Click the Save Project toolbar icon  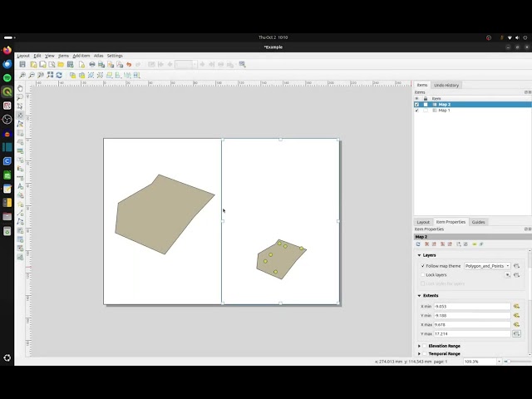pos(22,65)
